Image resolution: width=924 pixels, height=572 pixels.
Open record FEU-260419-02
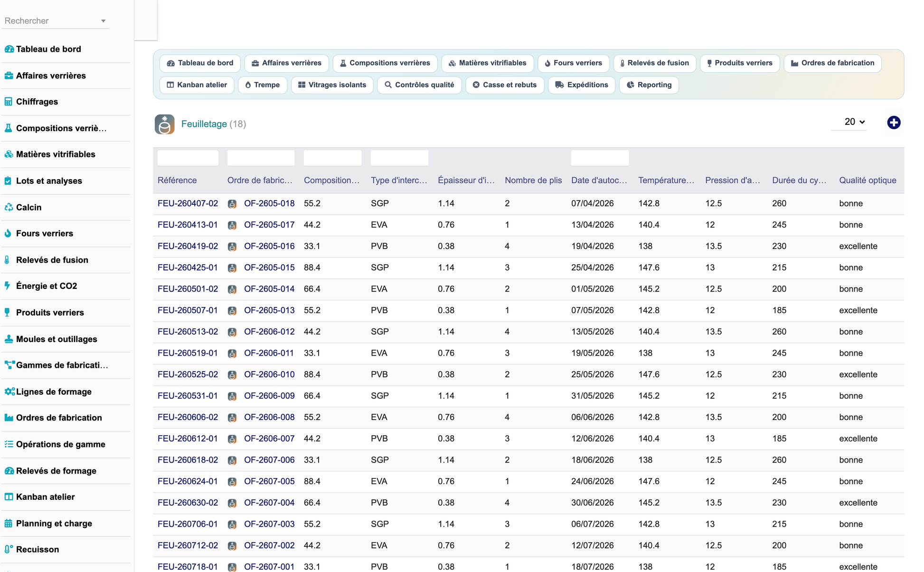188,246
